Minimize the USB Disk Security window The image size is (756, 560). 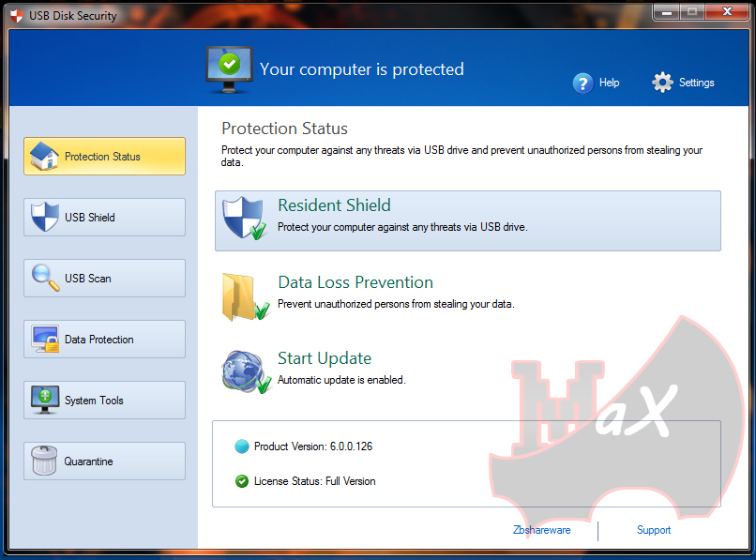point(667,12)
